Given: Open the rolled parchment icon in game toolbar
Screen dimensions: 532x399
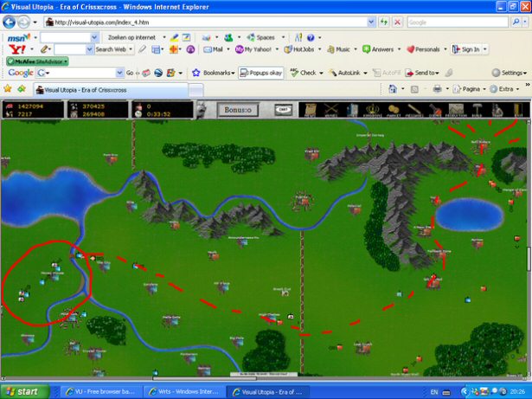Looking at the screenshot, I should [x=414, y=110].
